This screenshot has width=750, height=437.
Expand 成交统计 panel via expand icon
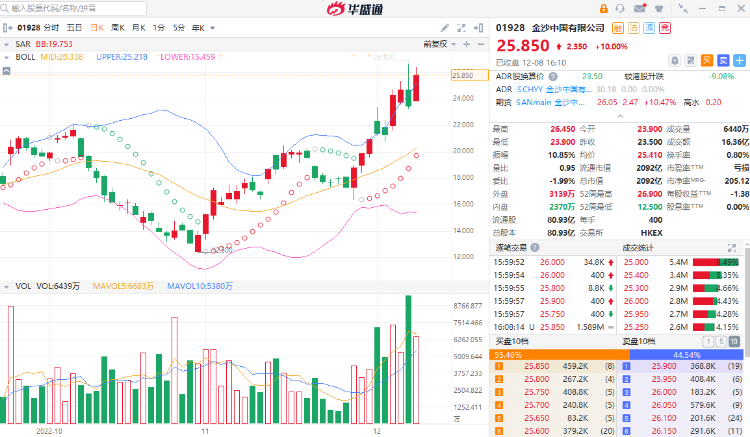coord(732,248)
